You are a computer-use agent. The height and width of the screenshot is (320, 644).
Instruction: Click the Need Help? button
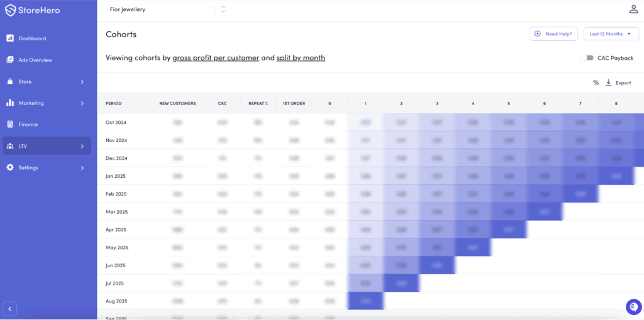pyautogui.click(x=553, y=34)
